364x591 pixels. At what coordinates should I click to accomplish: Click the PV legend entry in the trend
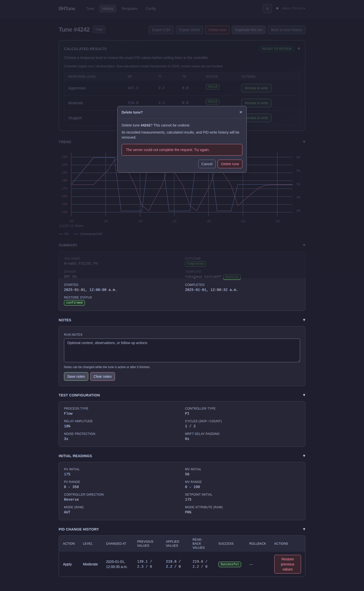click(64, 234)
